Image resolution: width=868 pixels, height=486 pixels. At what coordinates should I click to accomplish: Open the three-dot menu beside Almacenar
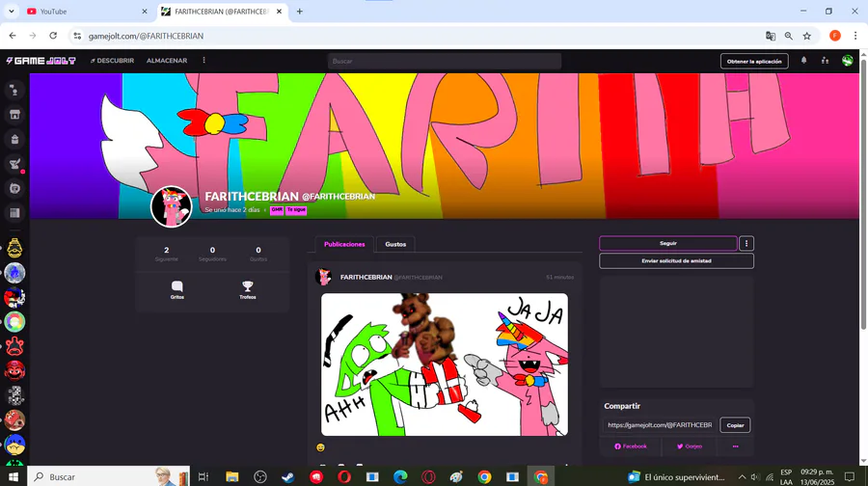(203, 61)
